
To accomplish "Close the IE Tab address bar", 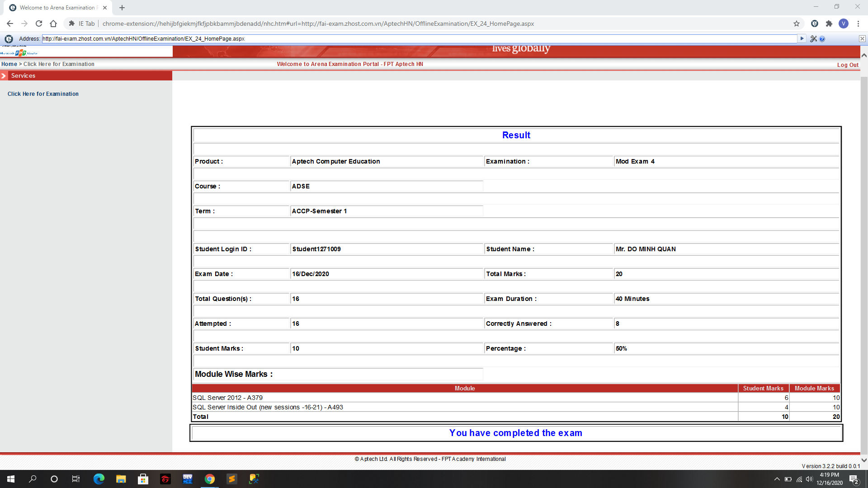I will [862, 39].
